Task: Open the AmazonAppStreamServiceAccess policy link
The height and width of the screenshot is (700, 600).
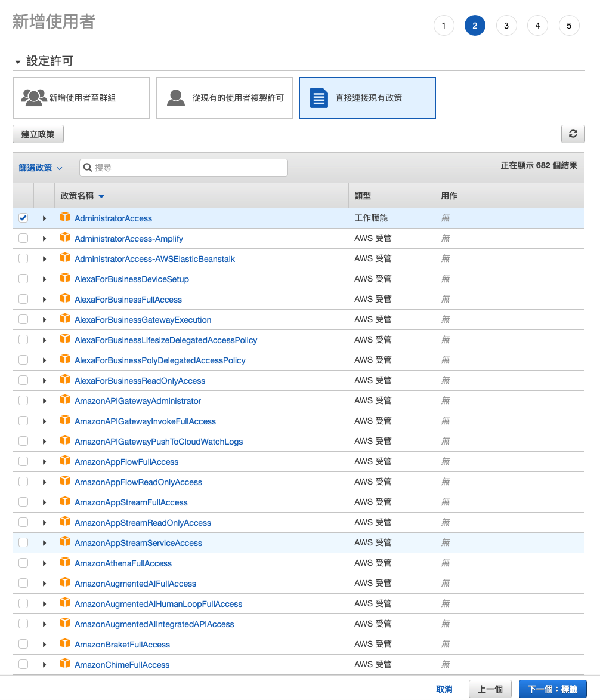Action: [138, 543]
